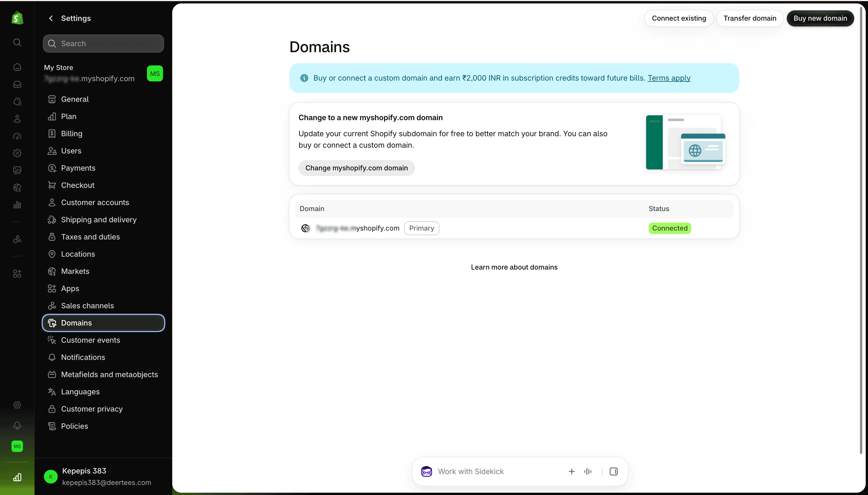Viewport: 868px width, 495px height.
Task: Click the Sidekick avatar icon
Action: tap(426, 471)
